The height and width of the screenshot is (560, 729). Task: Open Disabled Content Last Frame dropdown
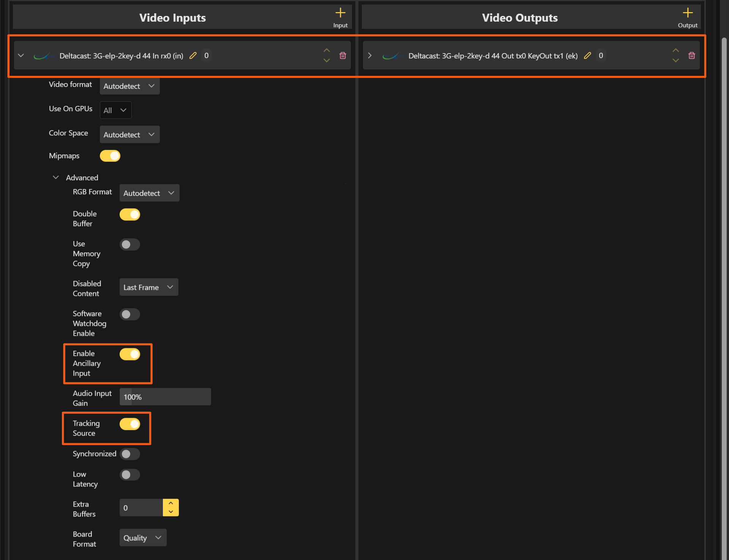coord(148,287)
